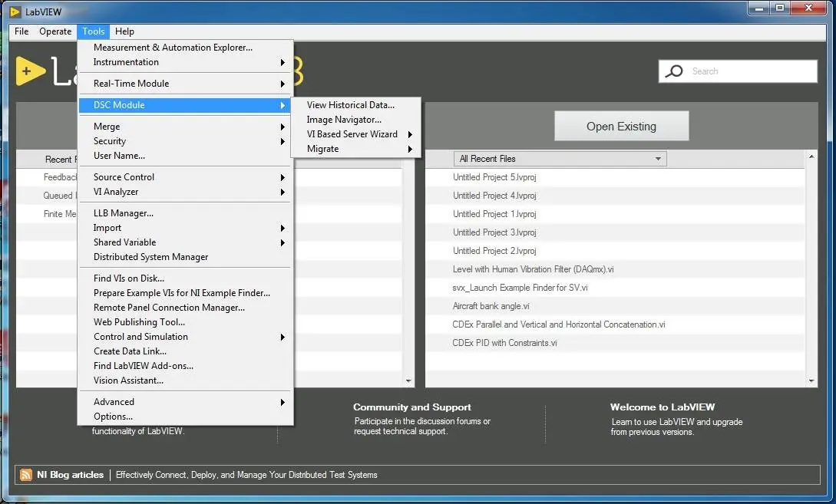Expand the VI Analyzer submenu
This screenshot has width=836, height=504.
(185, 192)
